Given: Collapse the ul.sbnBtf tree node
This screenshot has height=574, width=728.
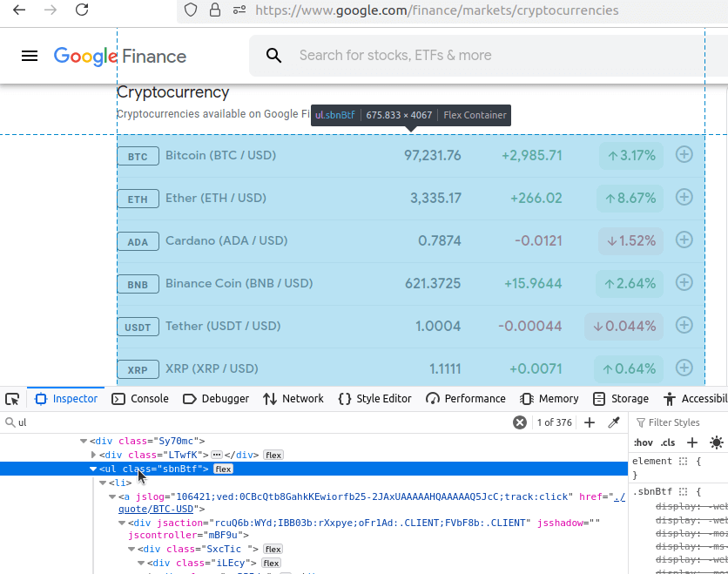Looking at the screenshot, I should pyautogui.click(x=93, y=469).
